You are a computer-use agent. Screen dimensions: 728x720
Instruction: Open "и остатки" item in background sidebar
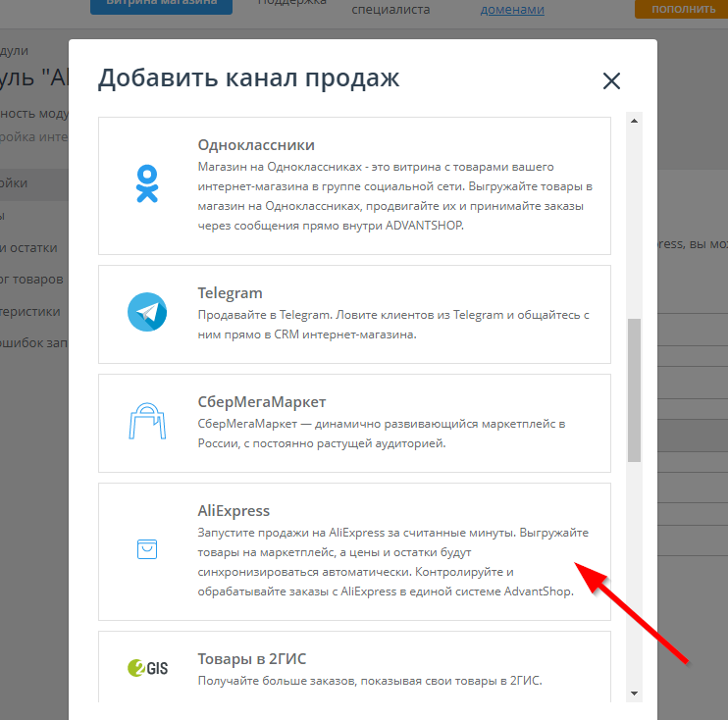28,248
